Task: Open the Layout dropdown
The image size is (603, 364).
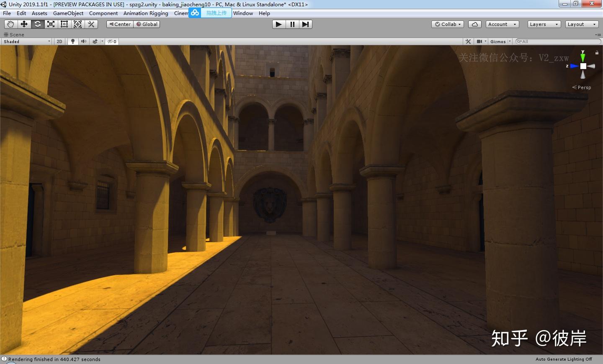Action: (x=581, y=24)
